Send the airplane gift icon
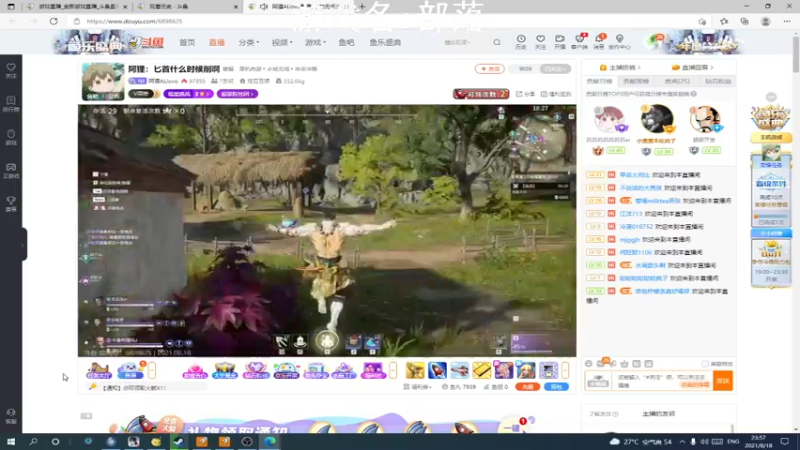 click(459, 370)
